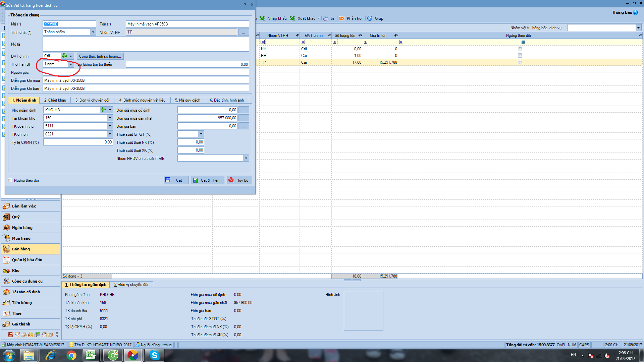Open the Đặc tính, hình ảnh tab
Viewport: 644px width, 362px height.
pyautogui.click(x=227, y=100)
